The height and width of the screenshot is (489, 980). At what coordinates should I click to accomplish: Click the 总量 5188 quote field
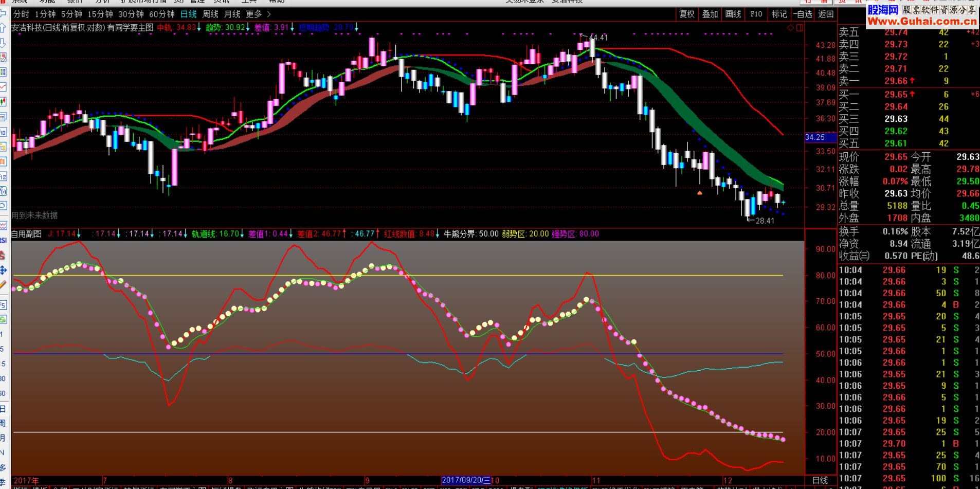pos(873,206)
